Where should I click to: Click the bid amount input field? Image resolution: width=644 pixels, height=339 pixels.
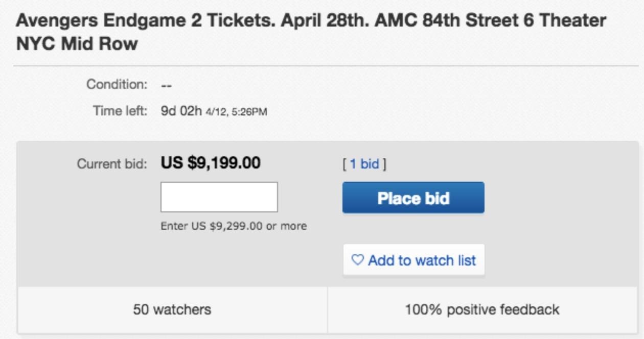(219, 197)
